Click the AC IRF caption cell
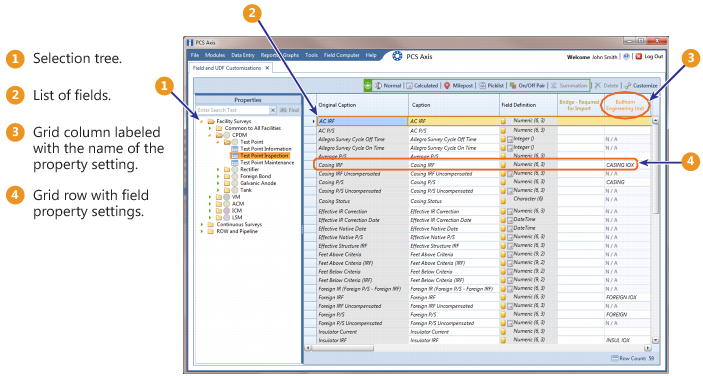This screenshot has height=376, width=703. coord(453,121)
